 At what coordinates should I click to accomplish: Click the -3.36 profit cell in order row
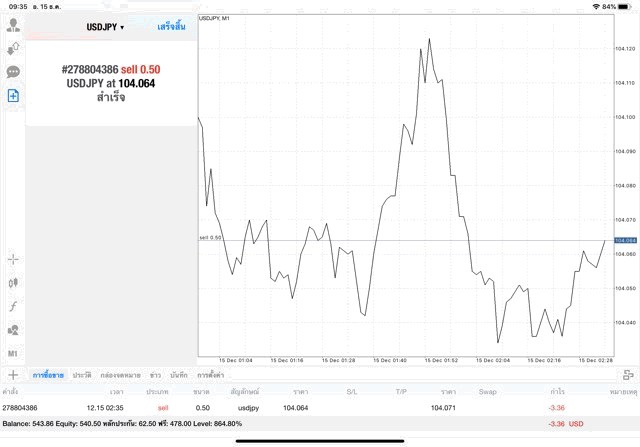[x=557, y=408]
